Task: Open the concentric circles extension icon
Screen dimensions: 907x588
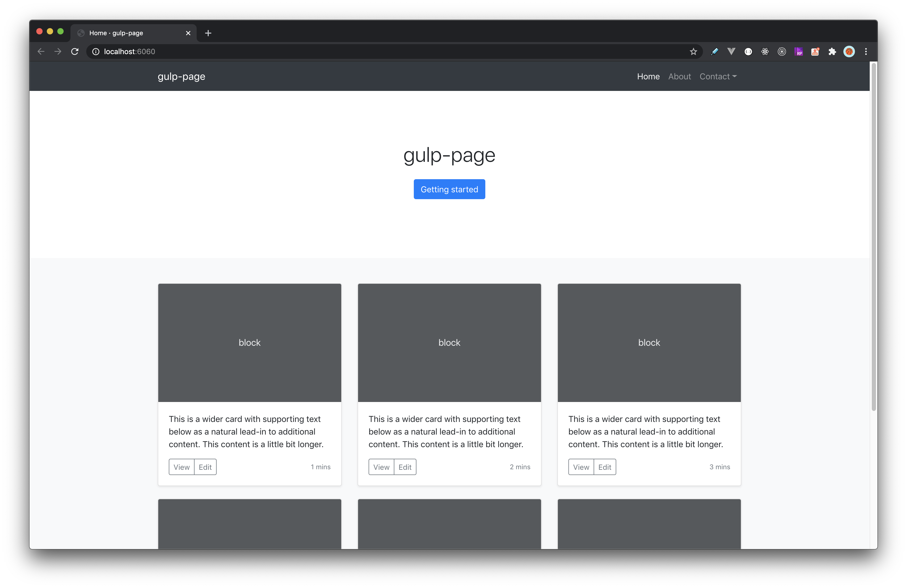Action: click(782, 51)
